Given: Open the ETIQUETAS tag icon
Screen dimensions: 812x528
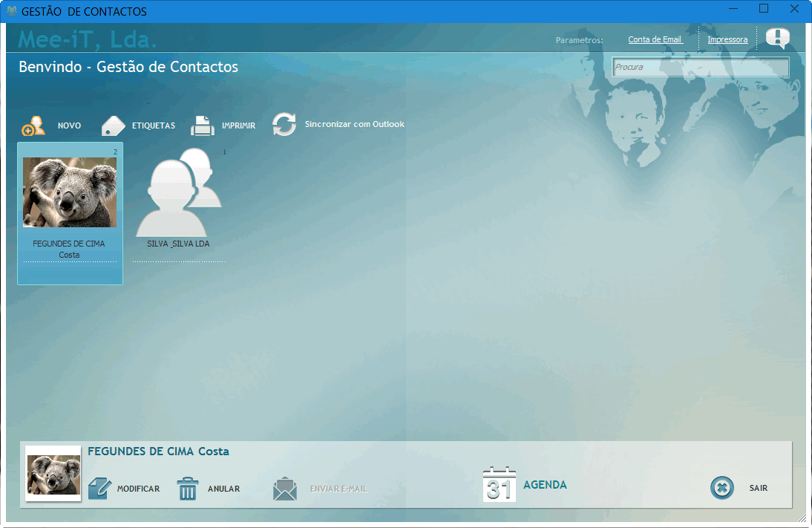Looking at the screenshot, I should pyautogui.click(x=114, y=126).
